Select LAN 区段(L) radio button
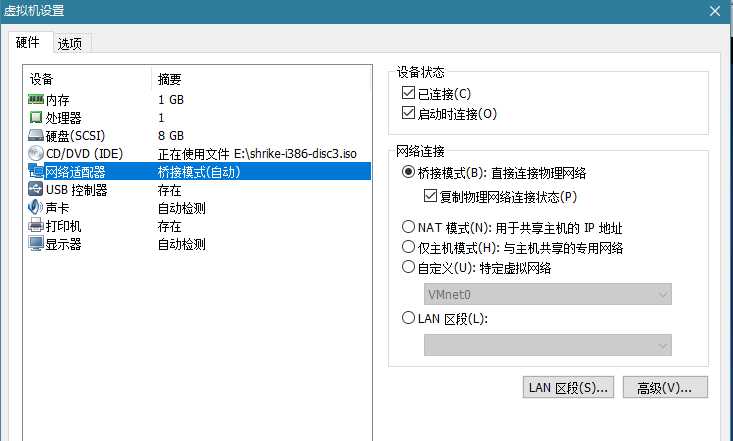The height and width of the screenshot is (441, 733). tap(408, 318)
